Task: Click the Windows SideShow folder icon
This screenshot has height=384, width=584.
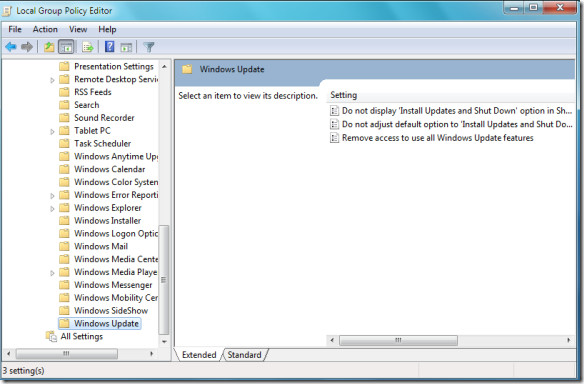Action: (64, 311)
